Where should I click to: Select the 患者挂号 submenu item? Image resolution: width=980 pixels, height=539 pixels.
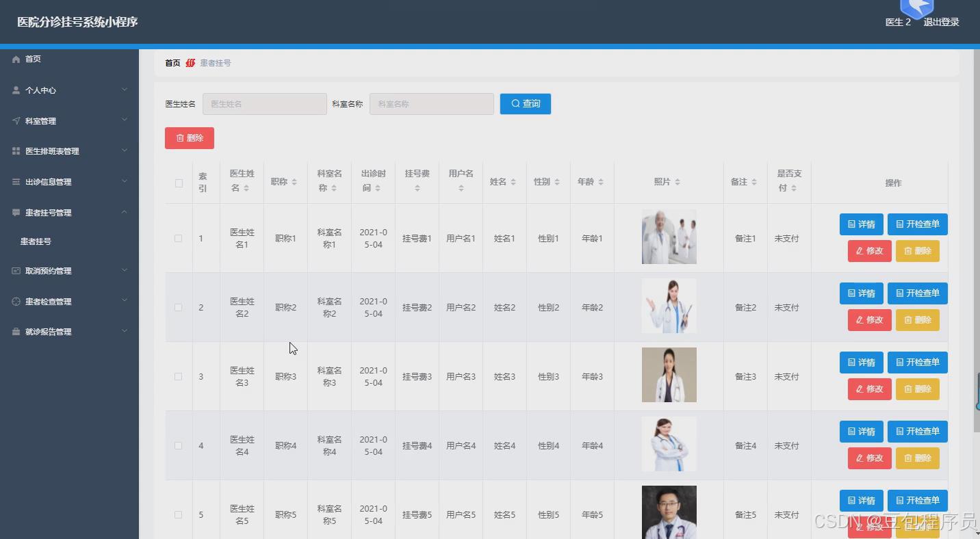point(36,241)
